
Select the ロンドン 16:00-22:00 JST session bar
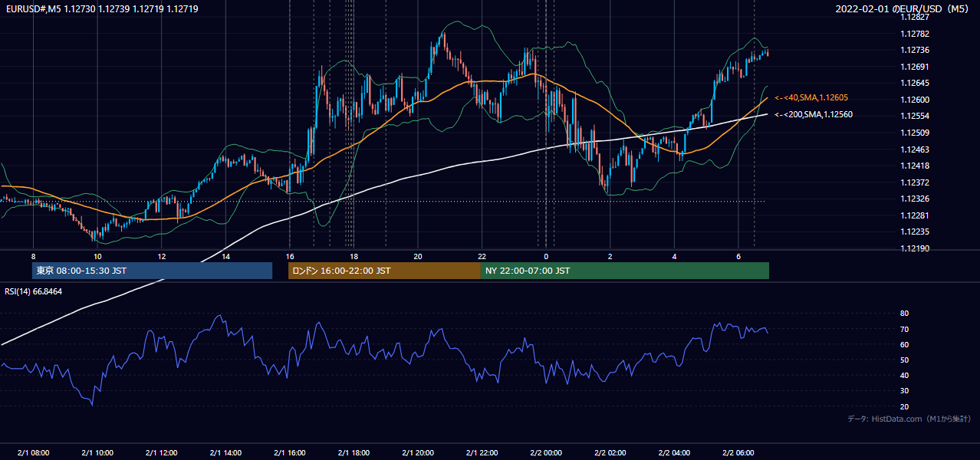click(x=384, y=271)
